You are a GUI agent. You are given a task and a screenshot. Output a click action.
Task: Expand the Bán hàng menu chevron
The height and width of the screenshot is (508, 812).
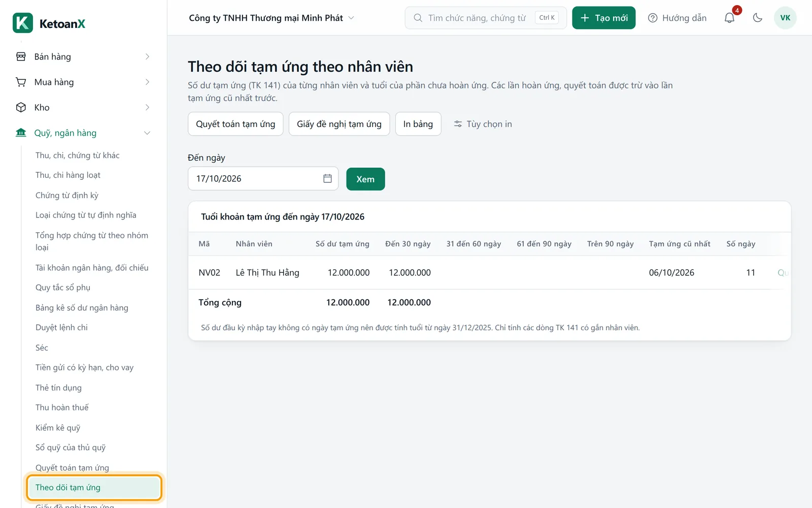pos(147,56)
